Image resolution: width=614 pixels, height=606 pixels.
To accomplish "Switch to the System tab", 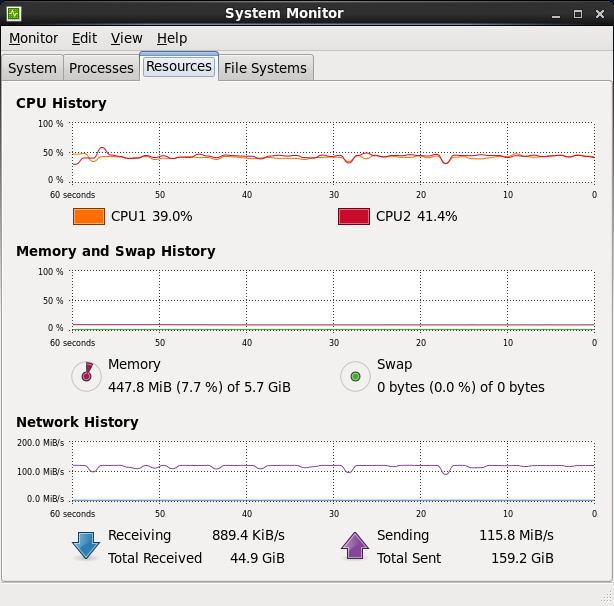I will tap(32, 68).
